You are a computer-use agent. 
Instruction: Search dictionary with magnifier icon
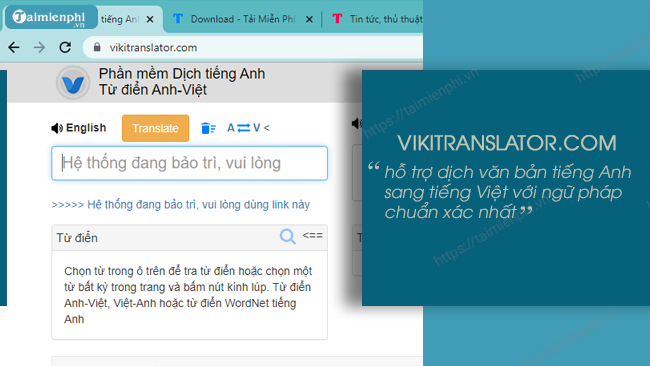click(288, 237)
